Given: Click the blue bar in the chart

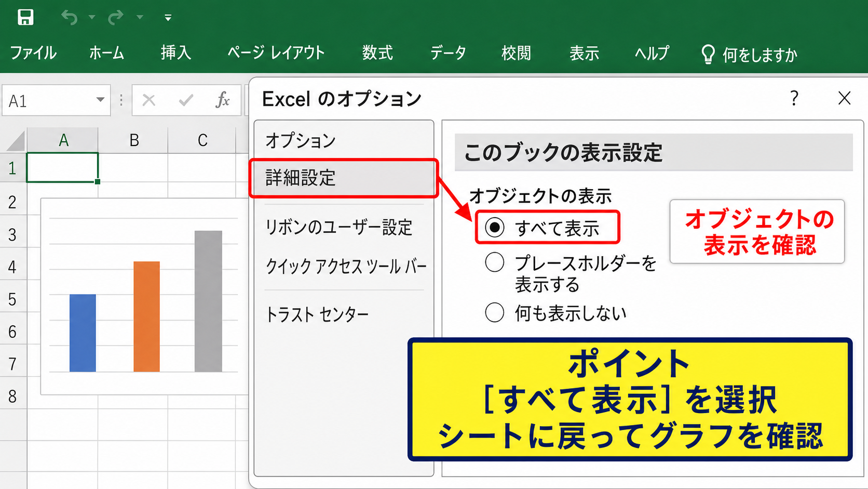Looking at the screenshot, I should 83,333.
